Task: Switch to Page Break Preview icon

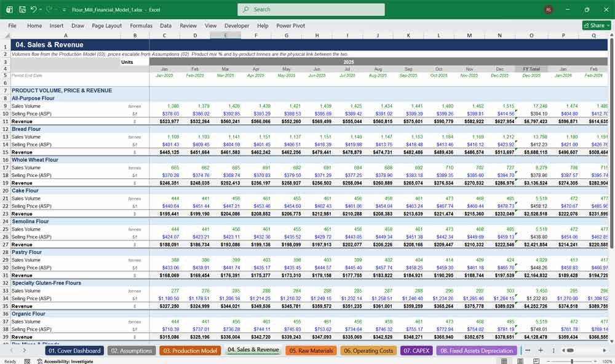Action: pyautogui.click(x=536, y=362)
